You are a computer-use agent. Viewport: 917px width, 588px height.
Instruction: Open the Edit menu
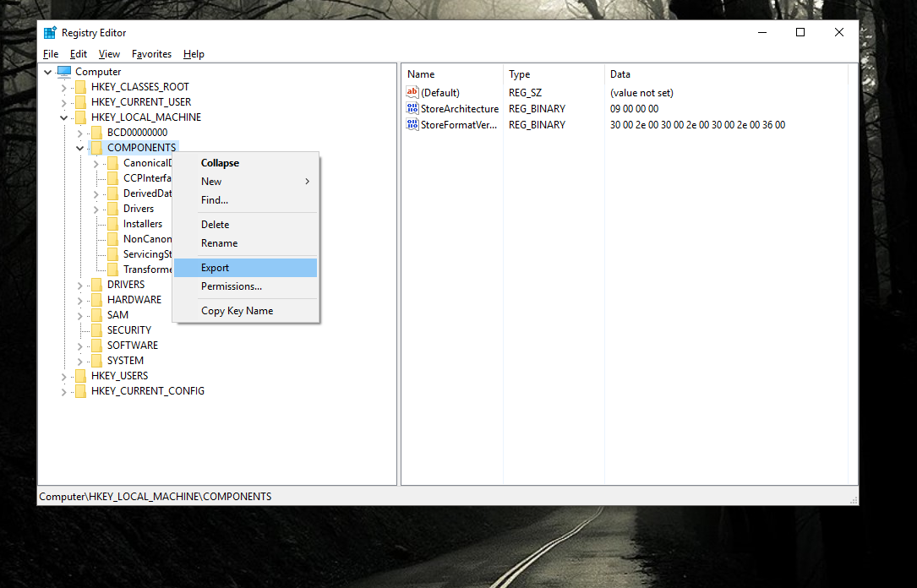[x=79, y=54]
